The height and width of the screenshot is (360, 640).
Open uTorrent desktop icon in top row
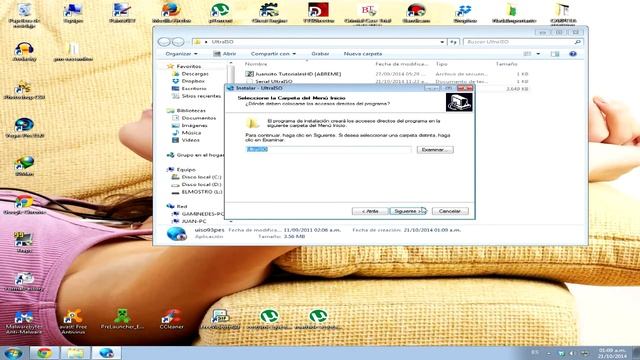[220, 13]
